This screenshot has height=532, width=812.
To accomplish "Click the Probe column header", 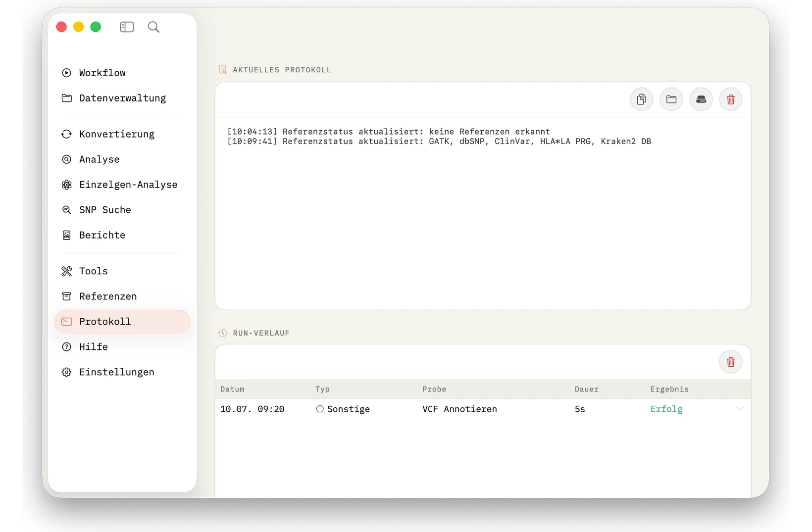I will point(434,389).
